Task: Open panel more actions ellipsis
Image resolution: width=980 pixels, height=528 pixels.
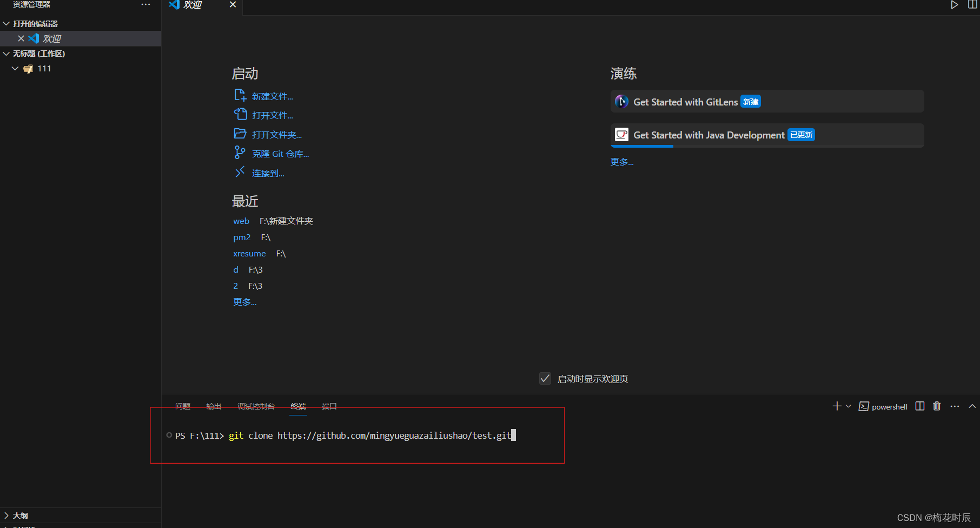Action: pyautogui.click(x=955, y=406)
